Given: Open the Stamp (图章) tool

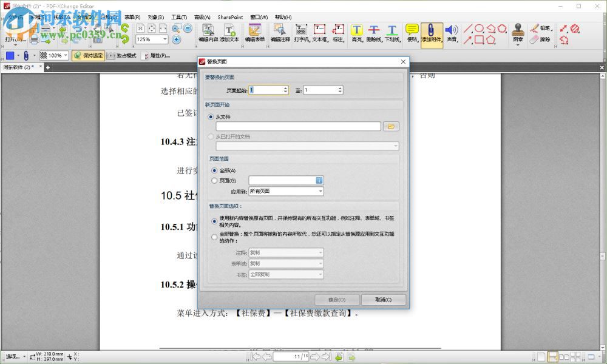Looking at the screenshot, I should click(517, 32).
